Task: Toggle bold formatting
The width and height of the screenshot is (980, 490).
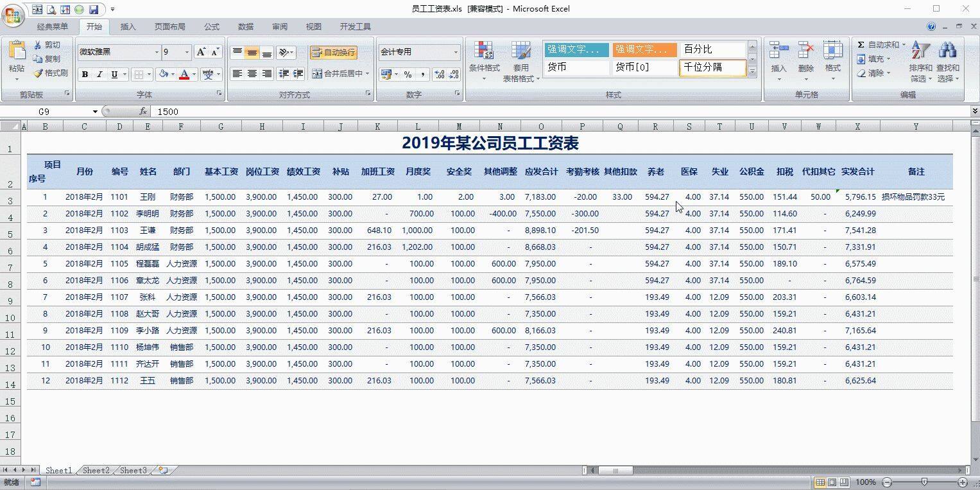Action: (85, 74)
